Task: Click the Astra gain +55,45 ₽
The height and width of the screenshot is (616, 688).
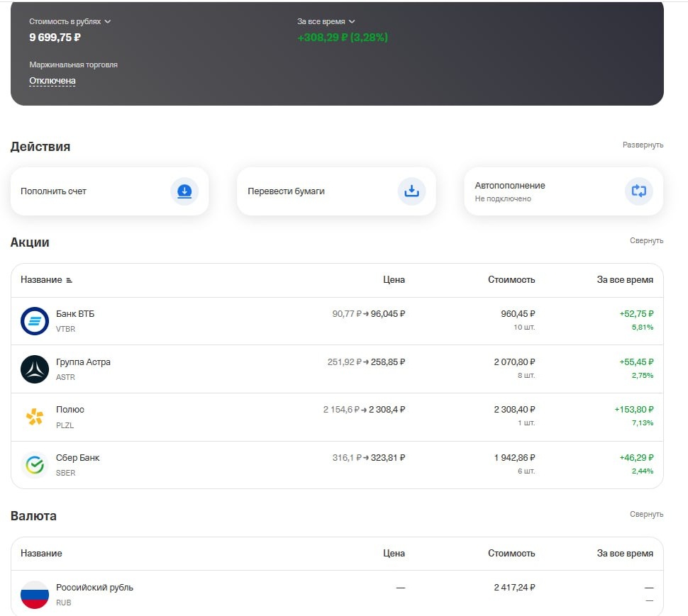Action: (x=636, y=362)
